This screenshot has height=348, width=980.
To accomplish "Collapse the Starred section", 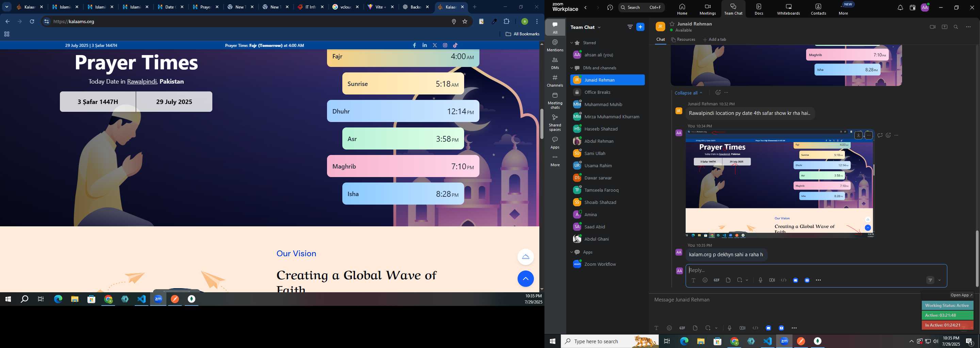I will (571, 43).
